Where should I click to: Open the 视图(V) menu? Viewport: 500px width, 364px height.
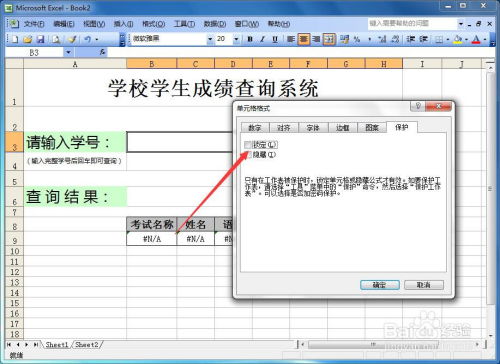(x=94, y=24)
